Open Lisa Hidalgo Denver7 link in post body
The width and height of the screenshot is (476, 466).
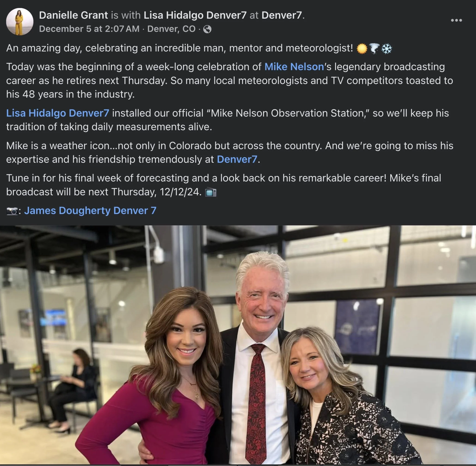coord(58,113)
